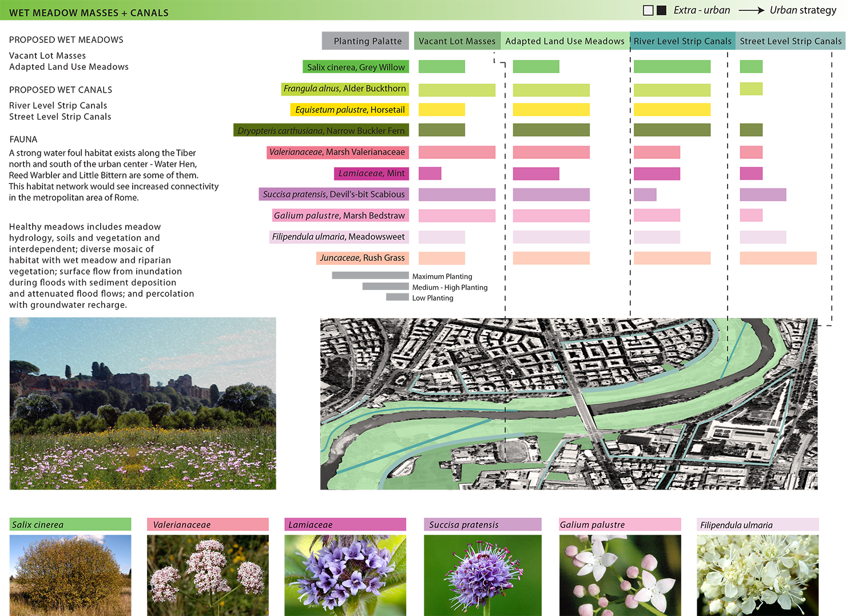Click the Succisa pratensis photo caption
The width and height of the screenshot is (858, 616).
click(483, 524)
